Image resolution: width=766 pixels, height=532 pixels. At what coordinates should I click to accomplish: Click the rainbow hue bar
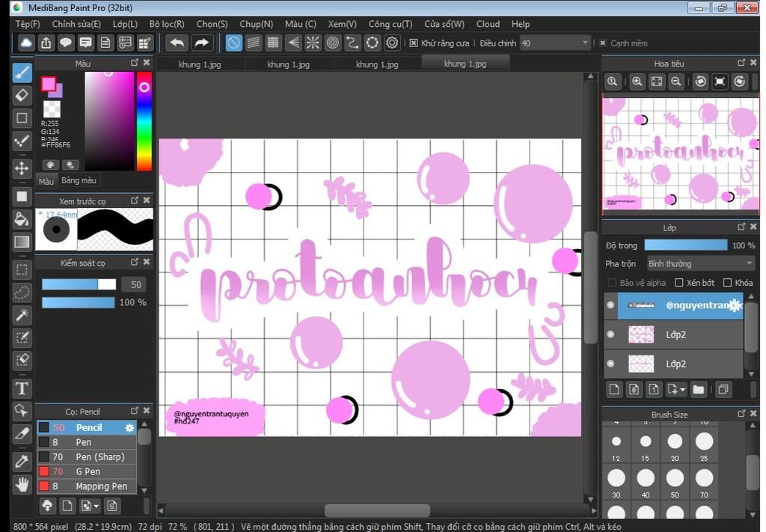coord(144,121)
